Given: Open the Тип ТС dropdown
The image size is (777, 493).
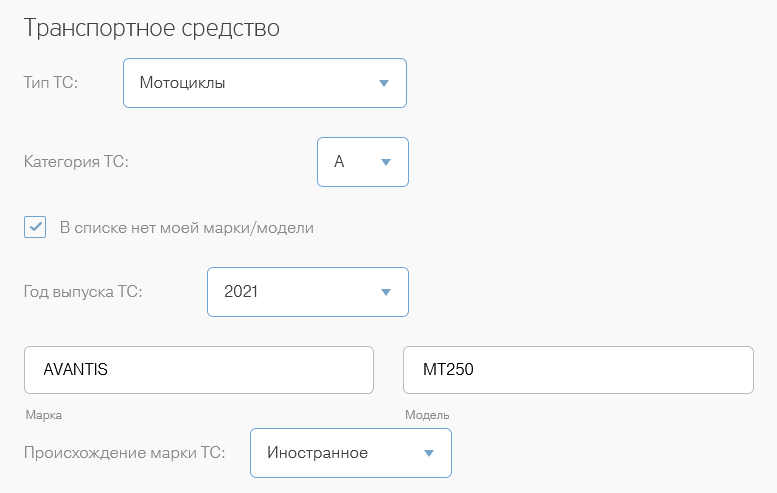Looking at the screenshot, I should [264, 83].
